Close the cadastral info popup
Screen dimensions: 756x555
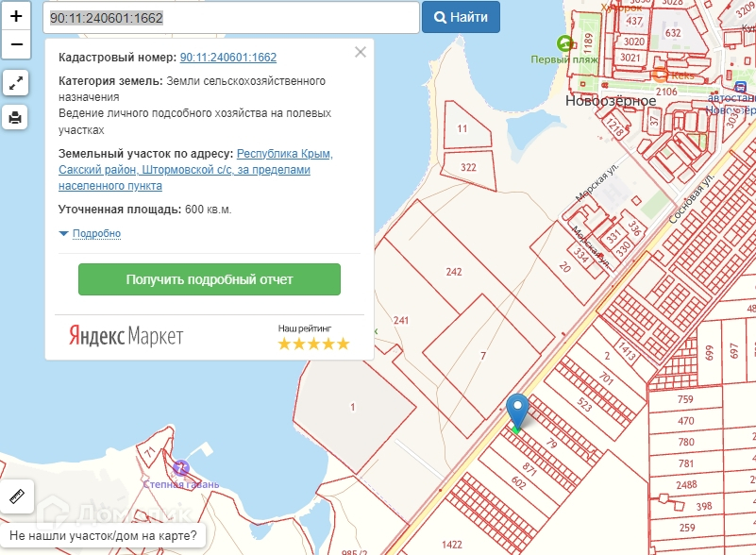point(361,52)
